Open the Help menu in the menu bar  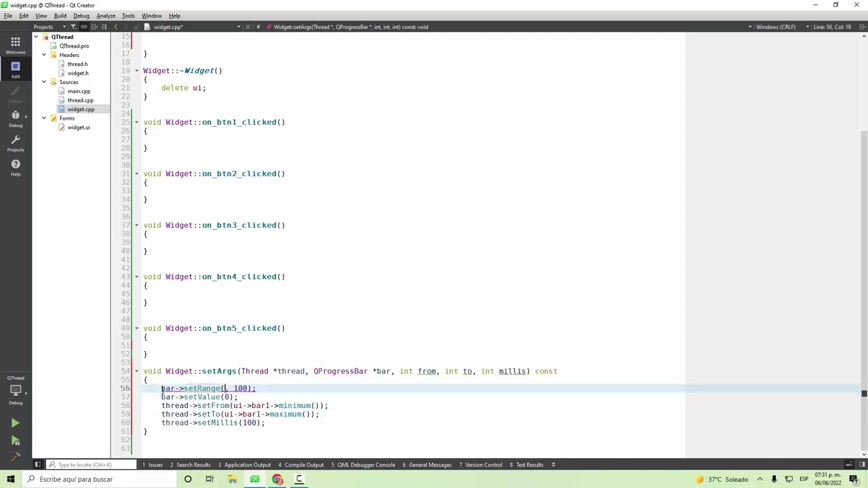174,16
